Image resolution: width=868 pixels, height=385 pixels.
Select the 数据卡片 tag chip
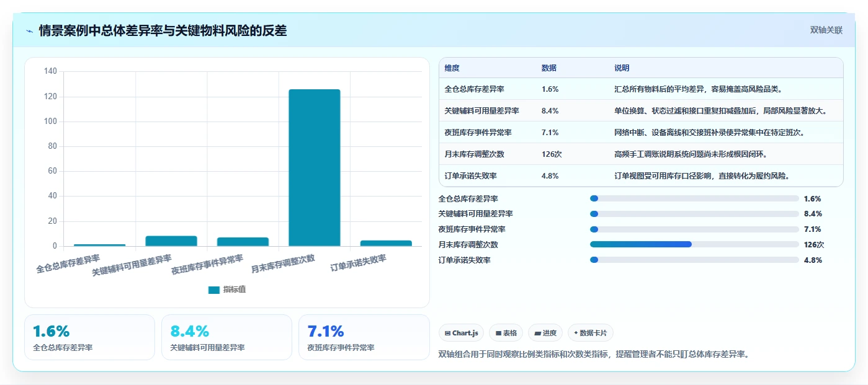pyautogui.click(x=591, y=333)
